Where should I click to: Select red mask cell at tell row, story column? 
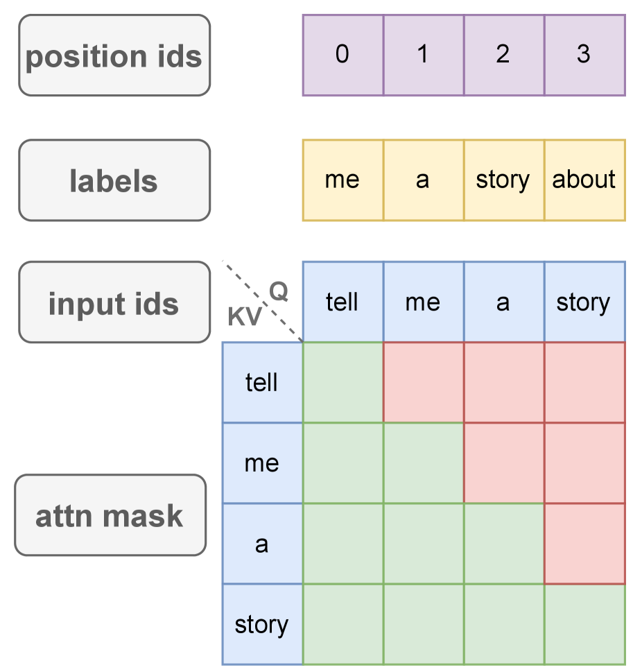click(584, 382)
